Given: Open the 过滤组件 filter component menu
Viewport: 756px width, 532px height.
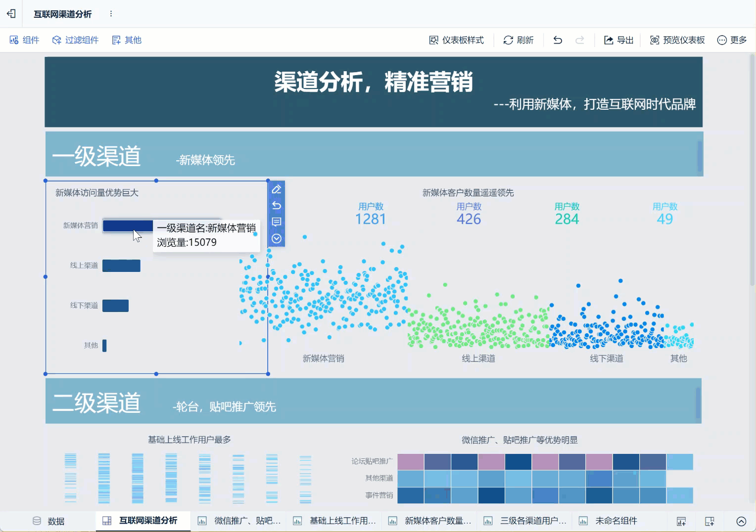Looking at the screenshot, I should [x=75, y=40].
